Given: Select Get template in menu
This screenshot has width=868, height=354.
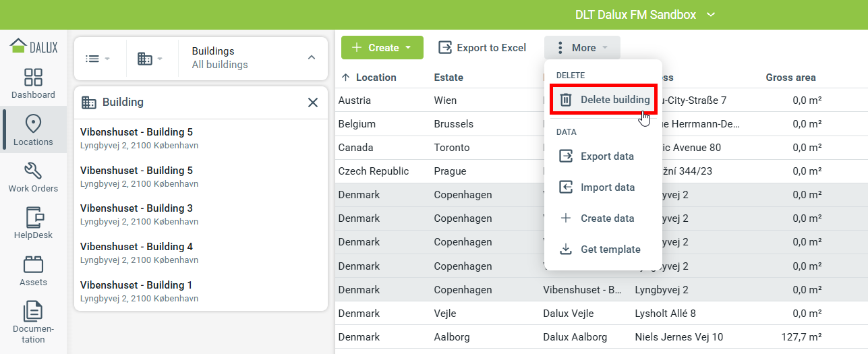Looking at the screenshot, I should [x=610, y=249].
